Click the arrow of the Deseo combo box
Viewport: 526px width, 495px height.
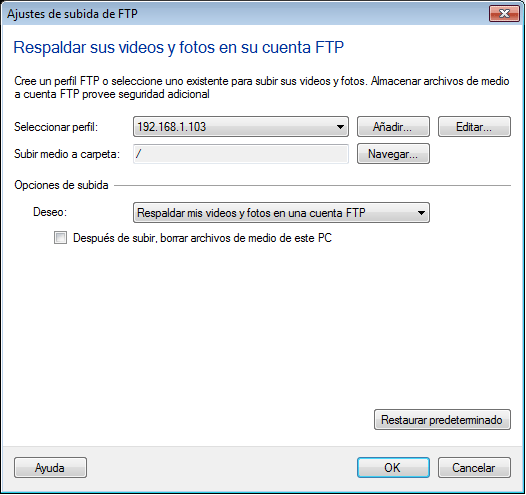pos(421,213)
